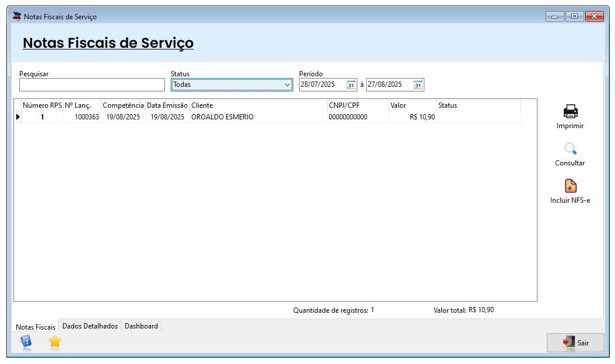Click the Incluir NFS-e document icon

coord(570,186)
